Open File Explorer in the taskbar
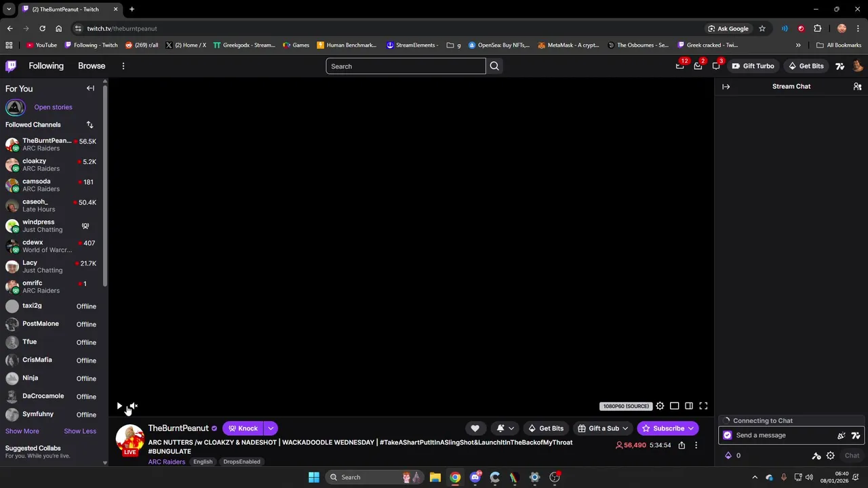This screenshot has width=868, height=488. (x=435, y=477)
